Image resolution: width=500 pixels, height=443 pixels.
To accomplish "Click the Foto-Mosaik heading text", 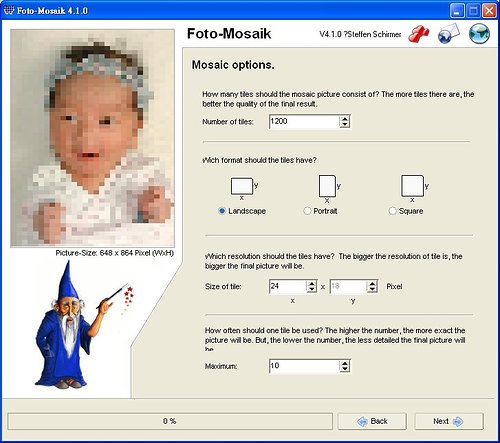I will [229, 34].
